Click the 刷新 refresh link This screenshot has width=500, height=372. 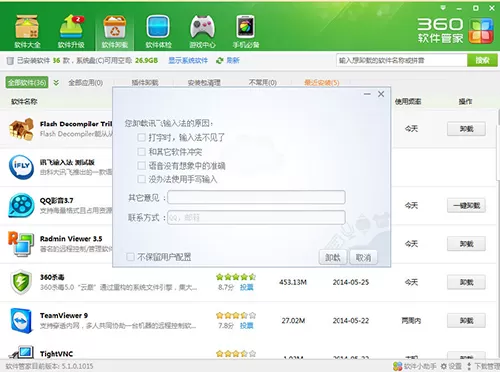point(233,60)
